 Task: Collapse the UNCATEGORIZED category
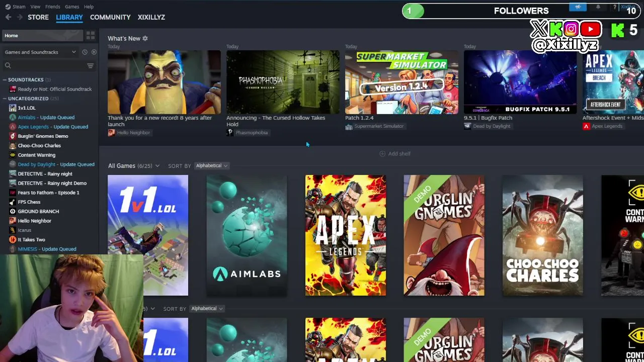pos(5,99)
